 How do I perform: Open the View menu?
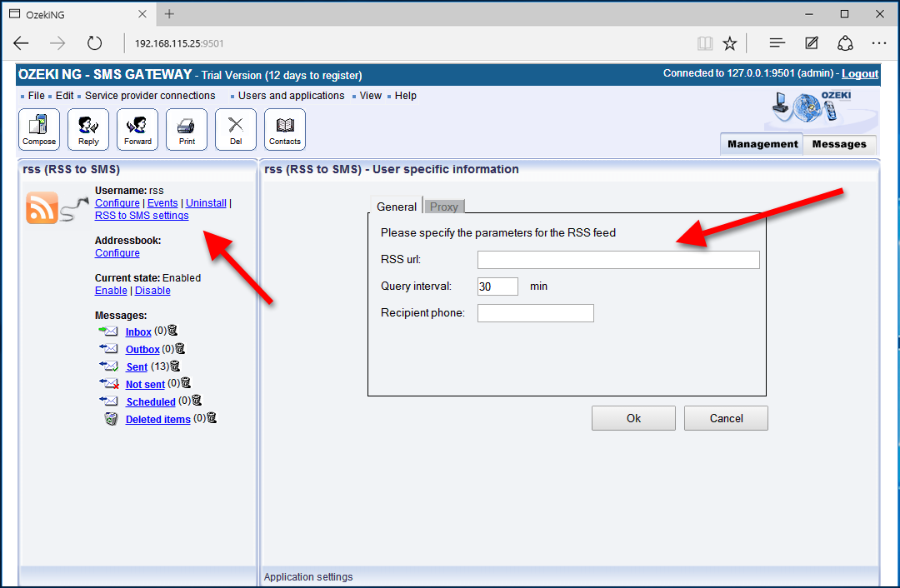click(x=370, y=96)
